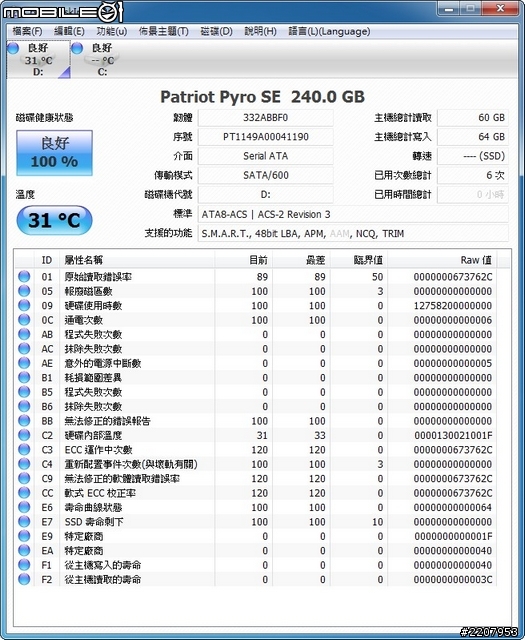Click the serial number field PT1149A00041190
Screen dimensions: 525x640
pos(265,137)
